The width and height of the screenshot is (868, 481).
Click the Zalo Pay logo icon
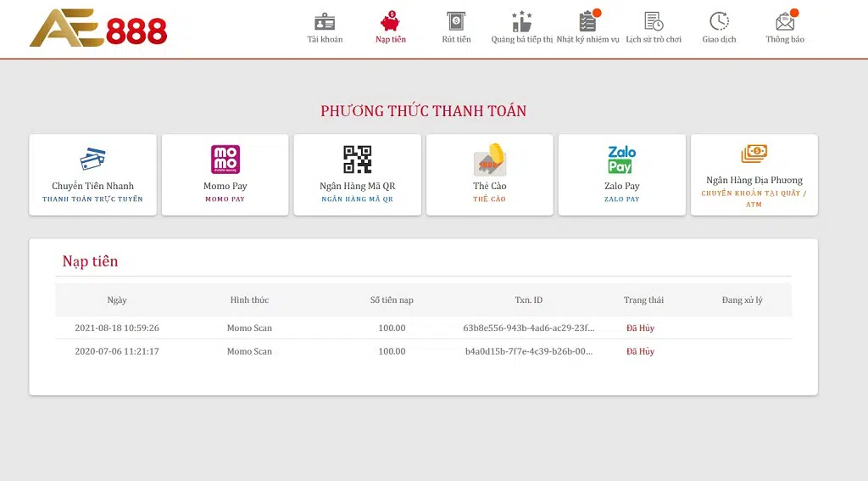click(621, 159)
